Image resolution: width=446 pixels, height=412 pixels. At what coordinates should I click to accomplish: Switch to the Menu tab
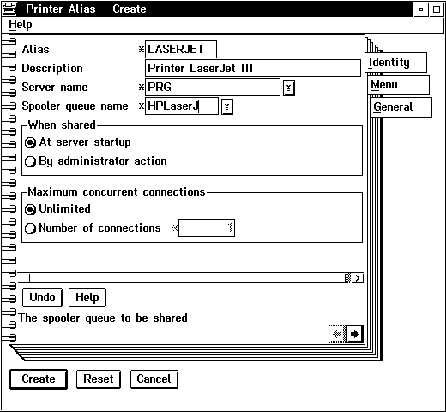coord(399,85)
